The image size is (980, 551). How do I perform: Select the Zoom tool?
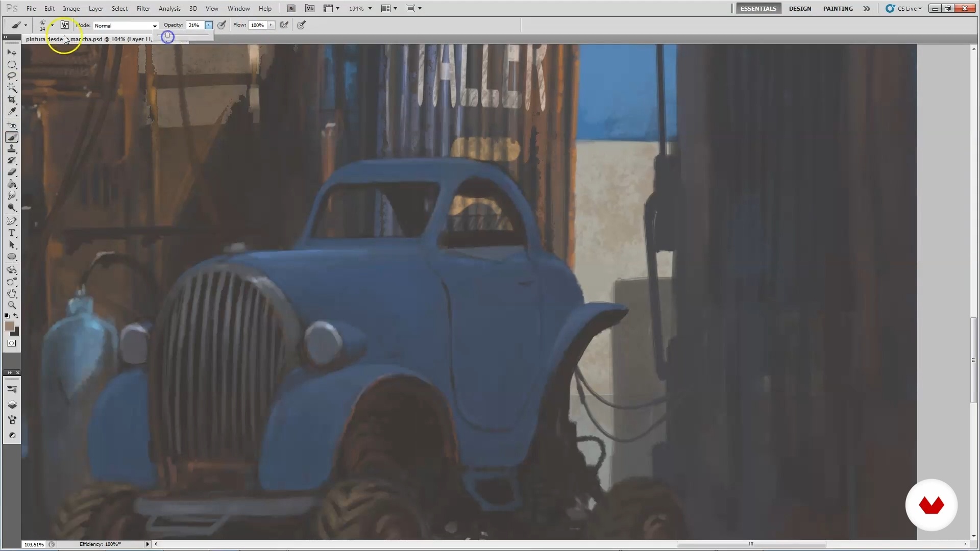[12, 305]
